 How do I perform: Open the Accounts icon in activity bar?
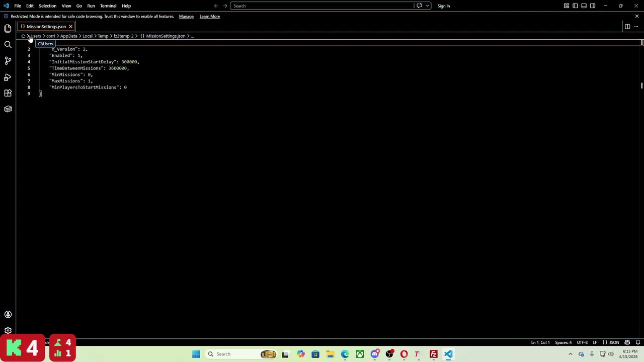(8, 314)
